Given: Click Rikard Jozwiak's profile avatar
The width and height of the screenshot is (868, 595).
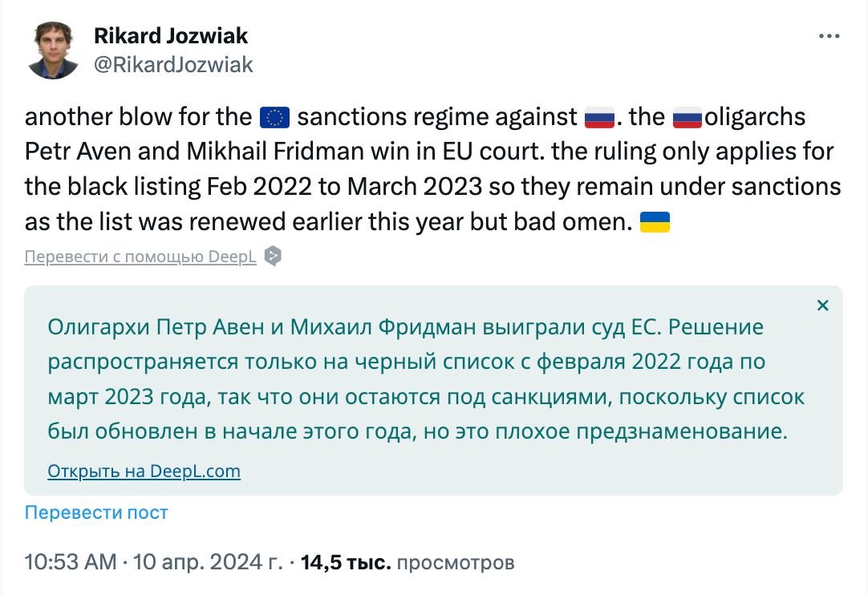Looking at the screenshot, I should pos(53,51).
